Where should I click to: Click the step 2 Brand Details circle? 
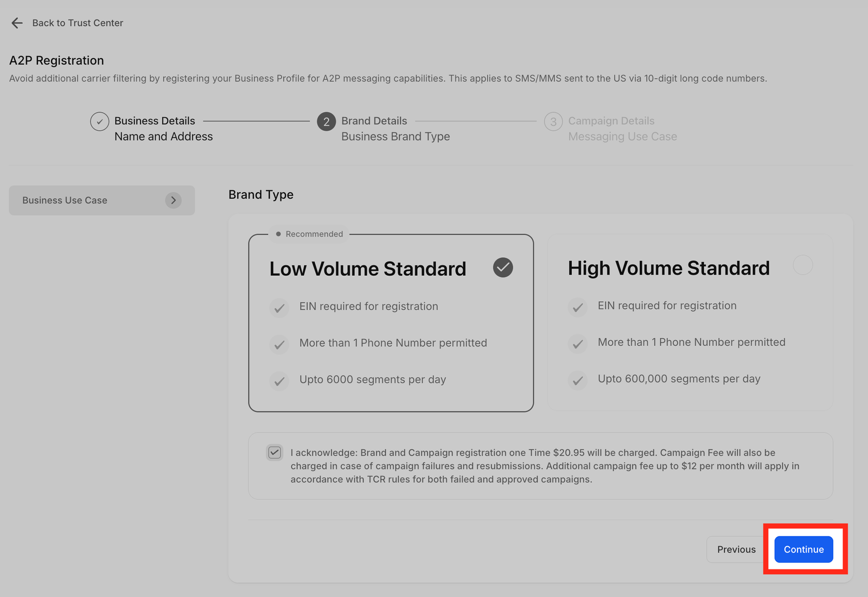point(326,122)
